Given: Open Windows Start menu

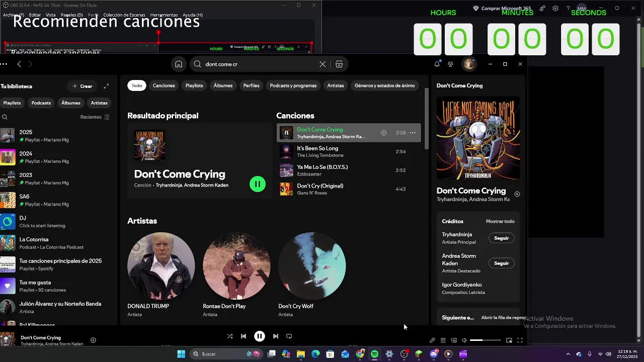Looking at the screenshot, I should pos(181,354).
